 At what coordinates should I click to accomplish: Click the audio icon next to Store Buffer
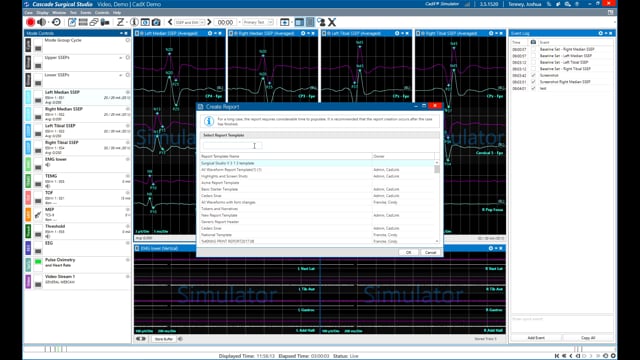pyautogui.click(x=180, y=339)
